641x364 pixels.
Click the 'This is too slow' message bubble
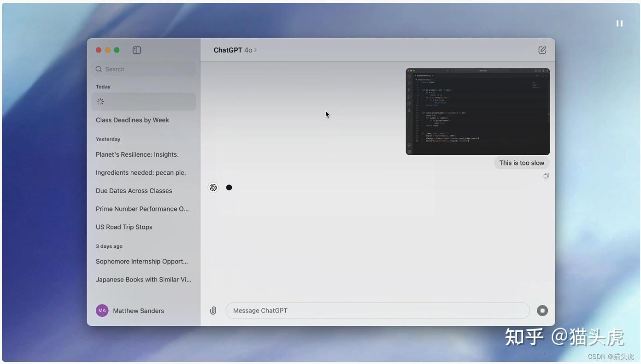[x=522, y=163]
